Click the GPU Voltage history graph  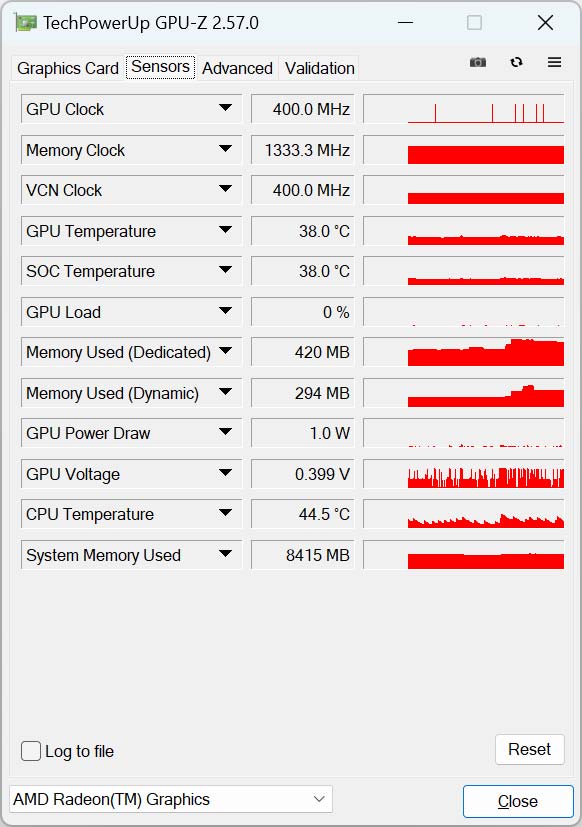[x=464, y=474]
